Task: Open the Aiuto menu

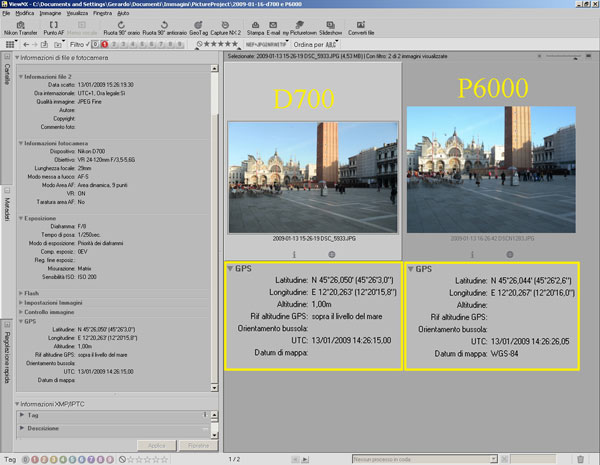Action: tap(123, 13)
